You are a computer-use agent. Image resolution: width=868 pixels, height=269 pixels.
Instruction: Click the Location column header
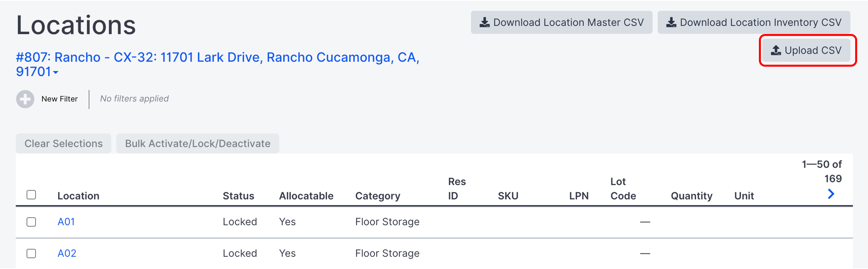tap(78, 196)
